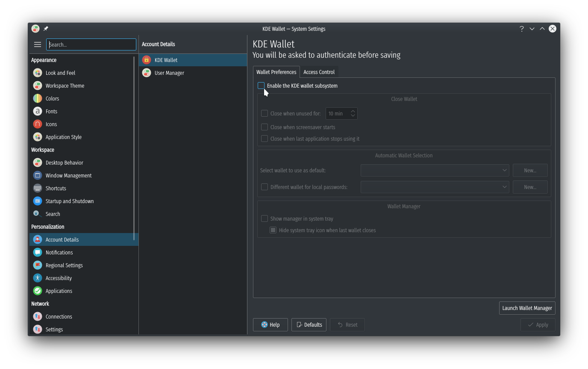Click the Look and Feel icon
Image resolution: width=588 pixels, height=369 pixels.
tap(38, 73)
